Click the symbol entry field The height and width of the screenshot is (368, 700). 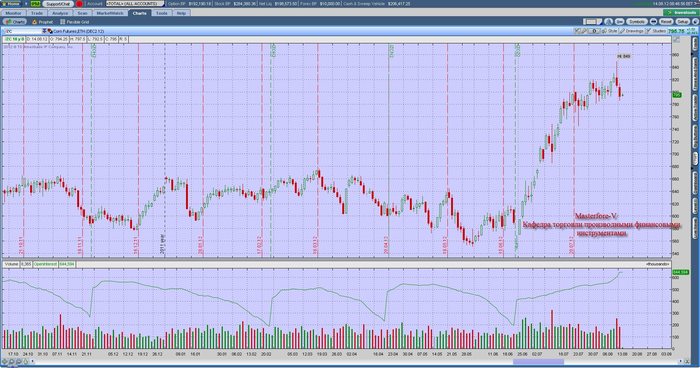[x=23, y=31]
